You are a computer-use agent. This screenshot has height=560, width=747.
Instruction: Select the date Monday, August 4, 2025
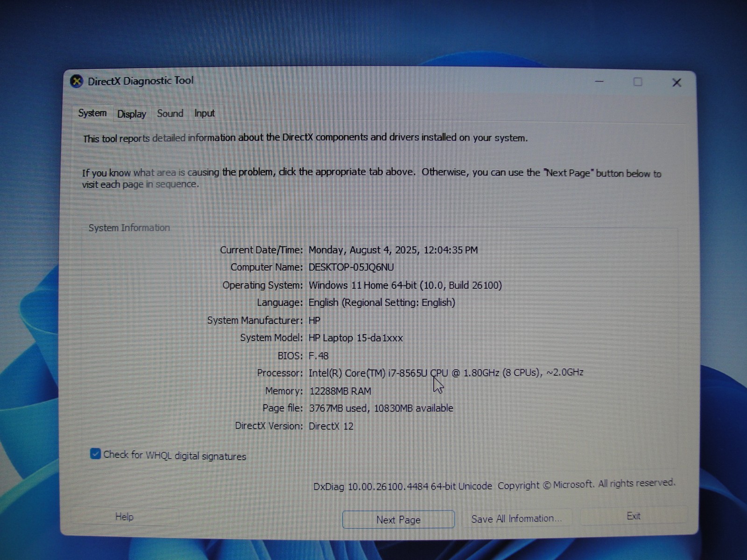pos(393,250)
